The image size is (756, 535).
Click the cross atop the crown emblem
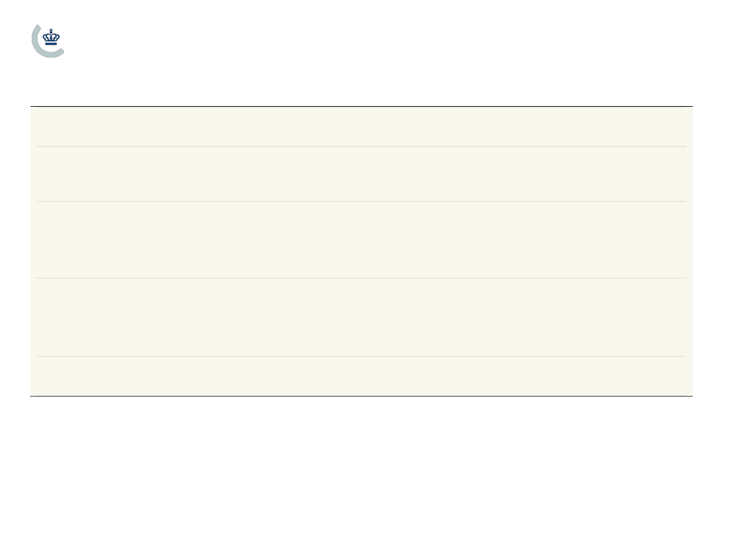point(51,30)
